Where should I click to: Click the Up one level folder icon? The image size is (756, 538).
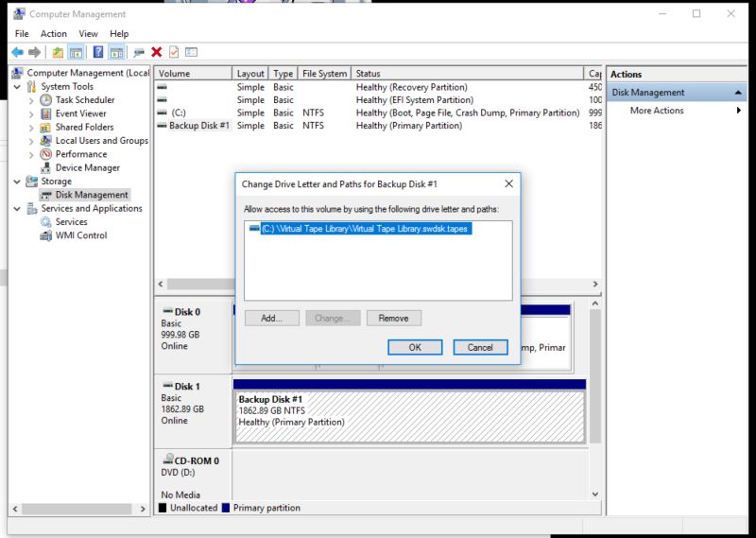[x=58, y=52]
